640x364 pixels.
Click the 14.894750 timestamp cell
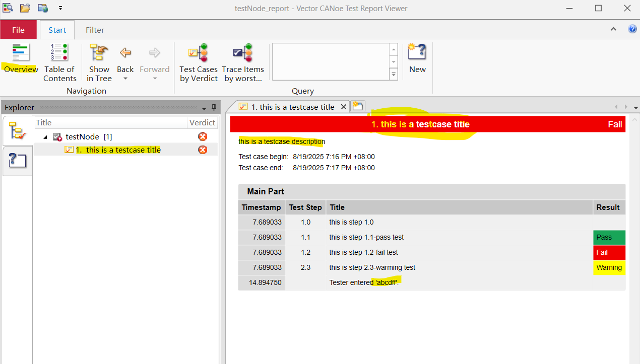(262, 282)
